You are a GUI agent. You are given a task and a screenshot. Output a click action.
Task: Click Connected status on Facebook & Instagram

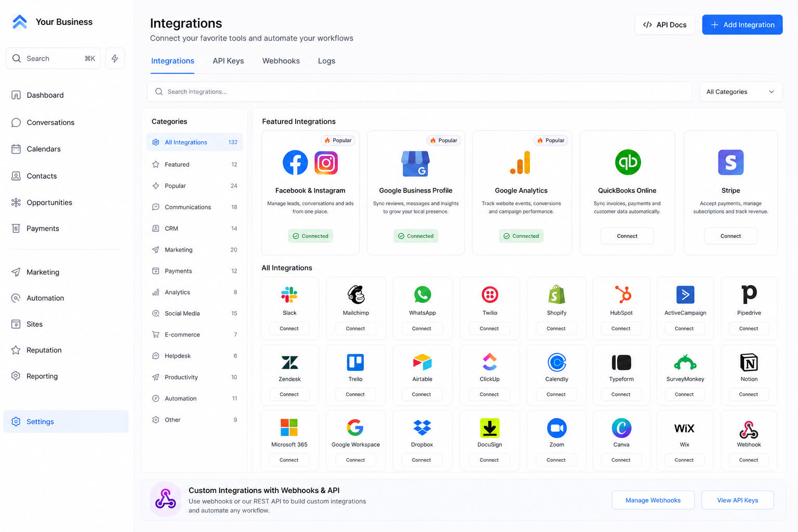[311, 236]
